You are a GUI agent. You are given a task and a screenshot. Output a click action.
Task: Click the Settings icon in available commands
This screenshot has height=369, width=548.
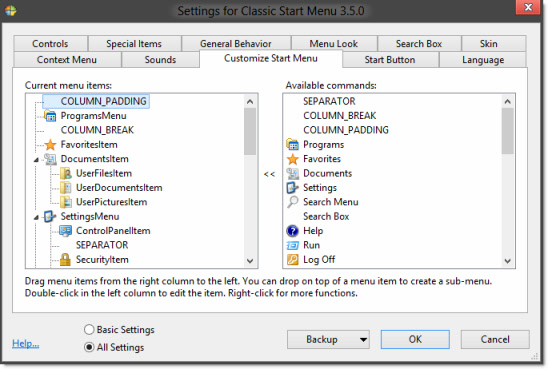293,188
